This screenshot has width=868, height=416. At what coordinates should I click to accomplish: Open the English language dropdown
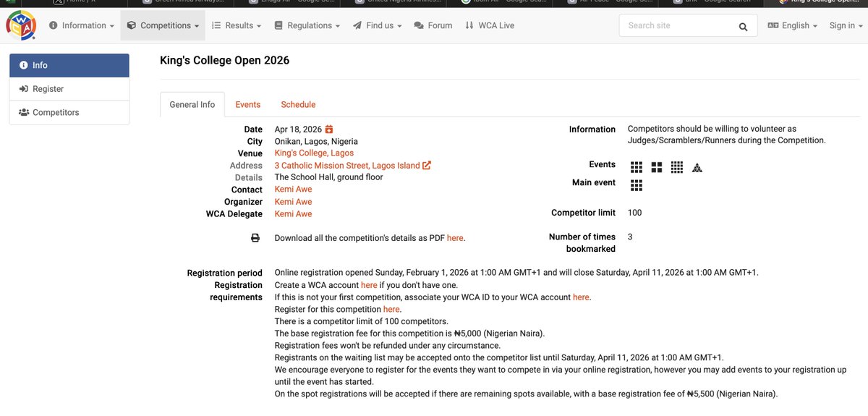pyautogui.click(x=793, y=25)
